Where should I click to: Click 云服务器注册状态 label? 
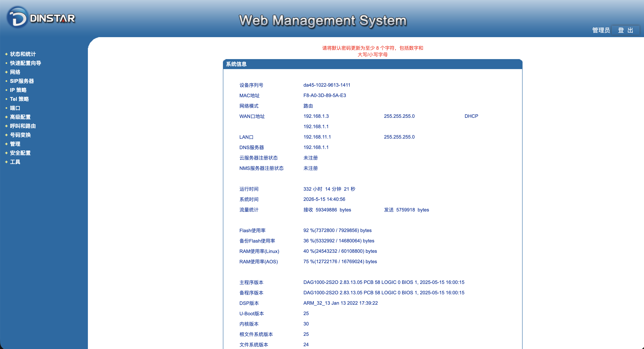point(258,158)
